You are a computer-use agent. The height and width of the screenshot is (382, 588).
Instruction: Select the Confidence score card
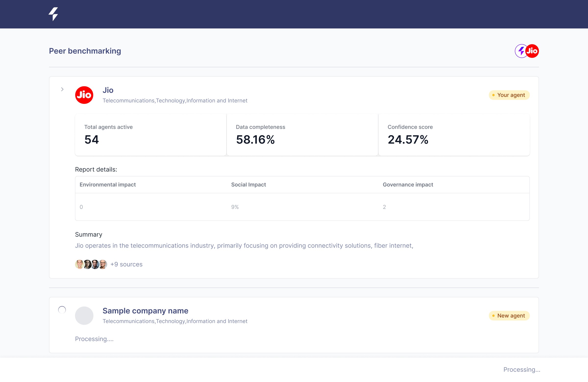[454, 135]
